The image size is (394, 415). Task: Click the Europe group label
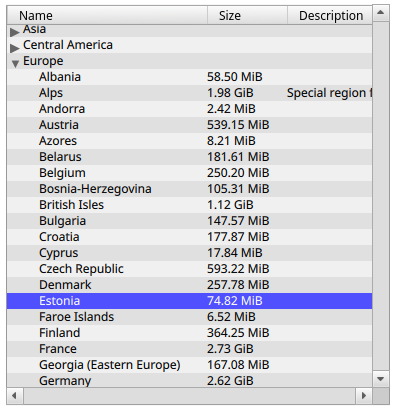(43, 61)
